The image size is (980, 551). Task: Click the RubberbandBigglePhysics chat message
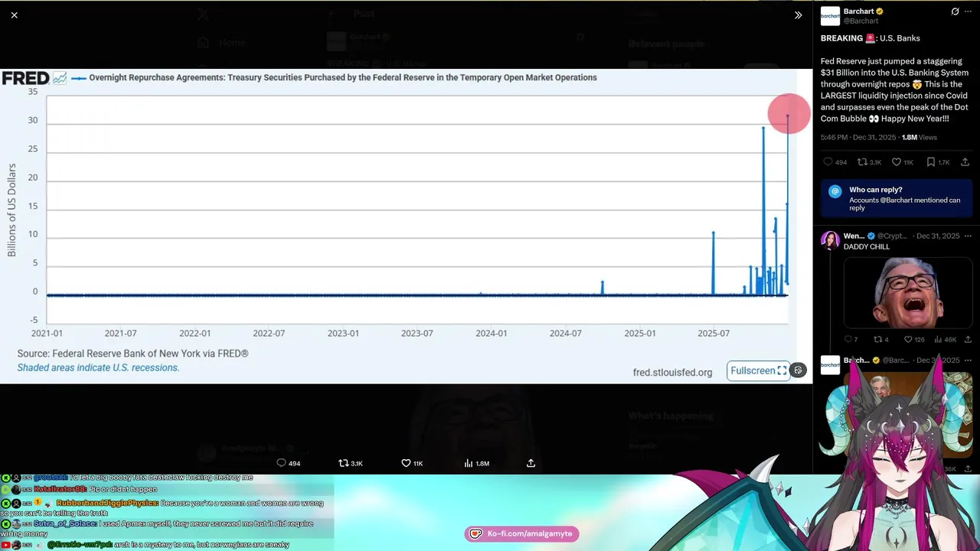tap(163, 507)
